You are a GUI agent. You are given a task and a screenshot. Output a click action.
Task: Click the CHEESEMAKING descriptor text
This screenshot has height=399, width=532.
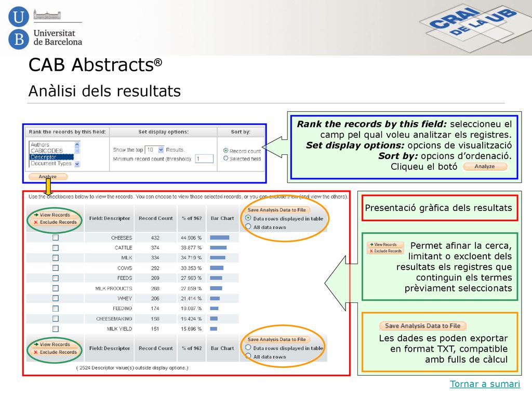pos(114,319)
